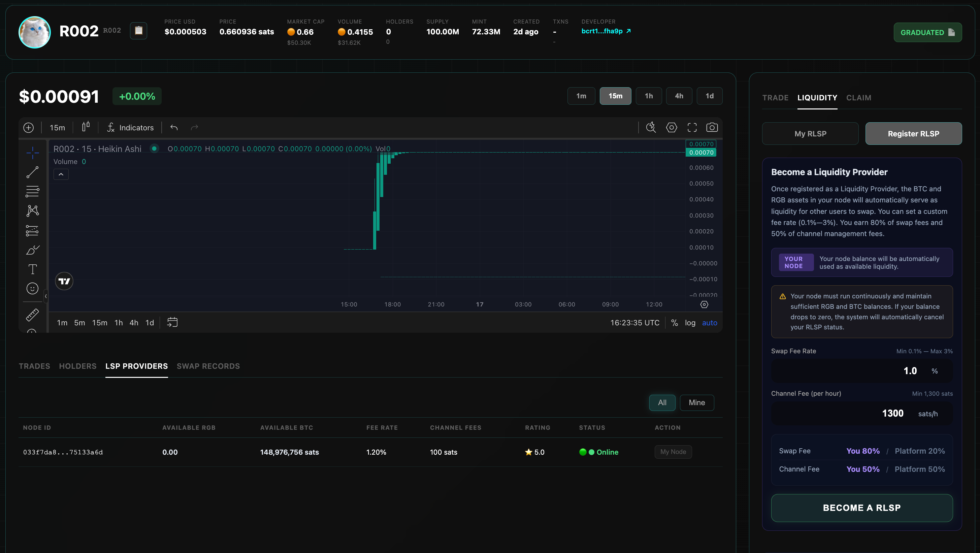The height and width of the screenshot is (553, 980).
Task: Collapse the chart legend chevron
Action: (61, 174)
